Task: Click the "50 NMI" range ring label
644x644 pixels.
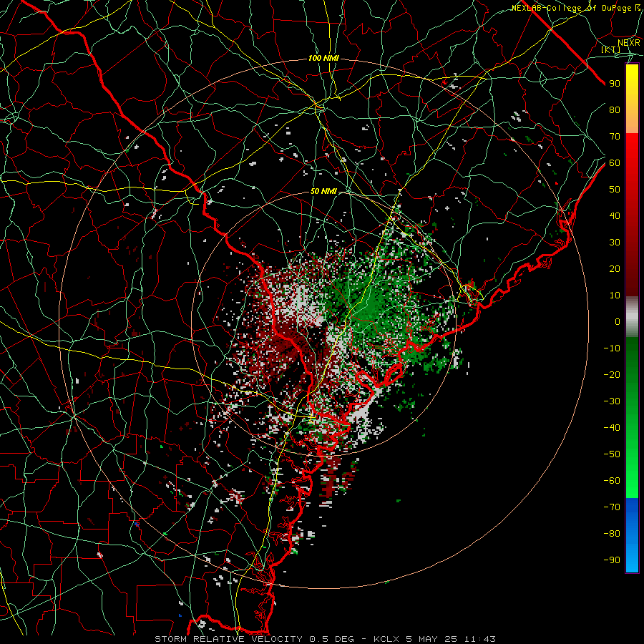Action: [x=323, y=191]
